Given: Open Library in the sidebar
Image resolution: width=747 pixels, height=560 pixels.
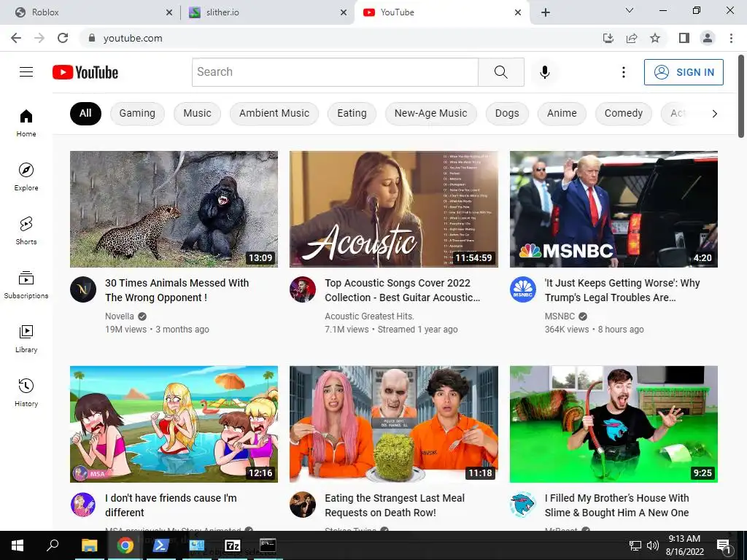Looking at the screenshot, I should 26,338.
